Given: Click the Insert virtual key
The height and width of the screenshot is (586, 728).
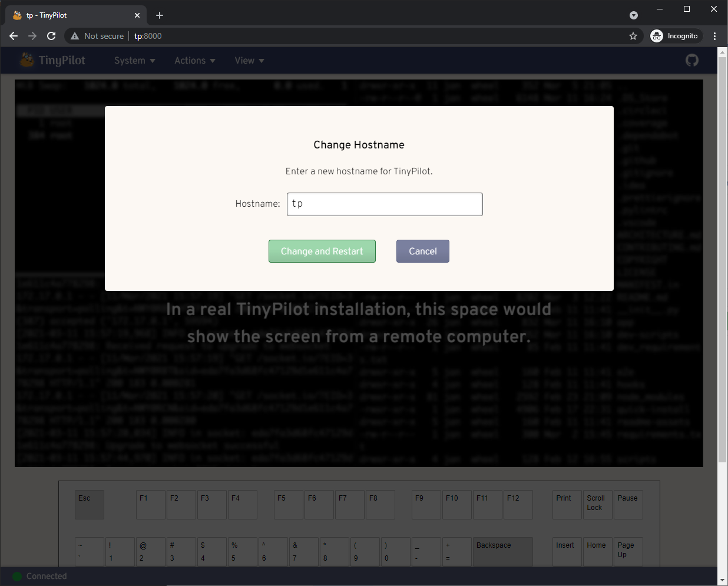Looking at the screenshot, I should click(567, 552).
